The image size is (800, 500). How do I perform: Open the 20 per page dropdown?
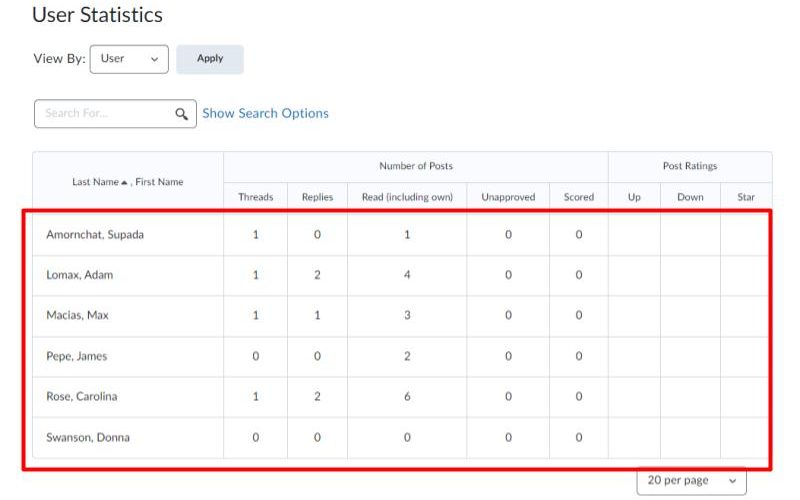(x=691, y=481)
